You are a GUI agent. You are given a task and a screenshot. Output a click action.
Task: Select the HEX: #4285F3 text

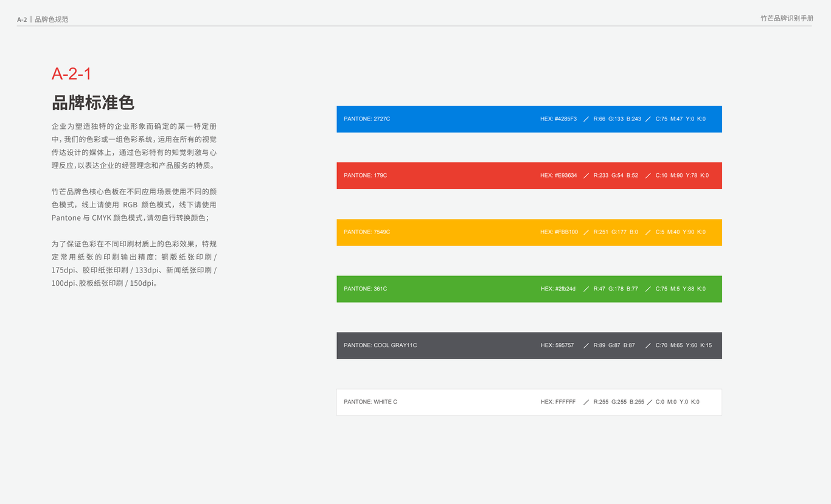(x=558, y=119)
